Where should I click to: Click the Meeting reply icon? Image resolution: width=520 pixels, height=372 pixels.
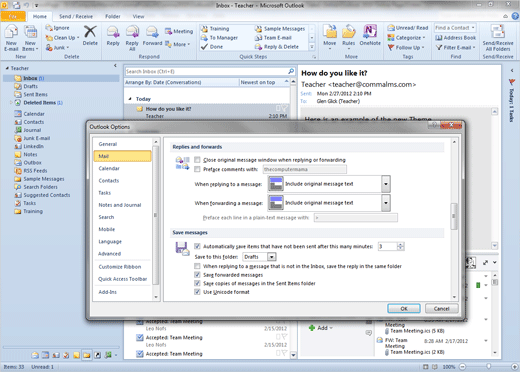click(168, 31)
